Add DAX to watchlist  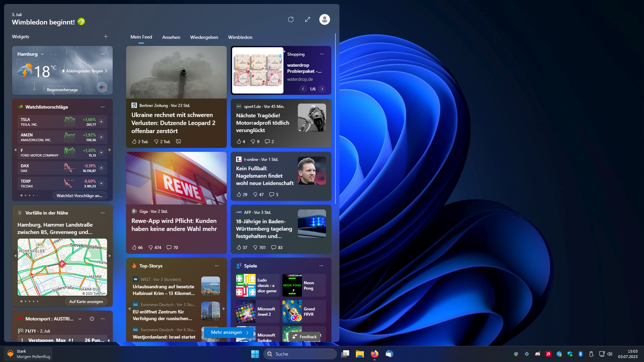click(101, 168)
